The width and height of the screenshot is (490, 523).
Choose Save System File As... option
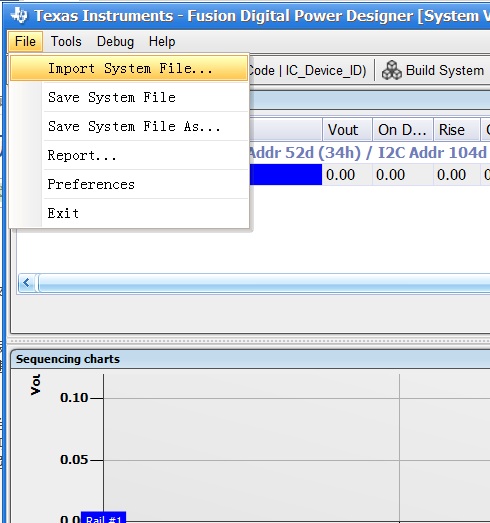pyautogui.click(x=129, y=126)
